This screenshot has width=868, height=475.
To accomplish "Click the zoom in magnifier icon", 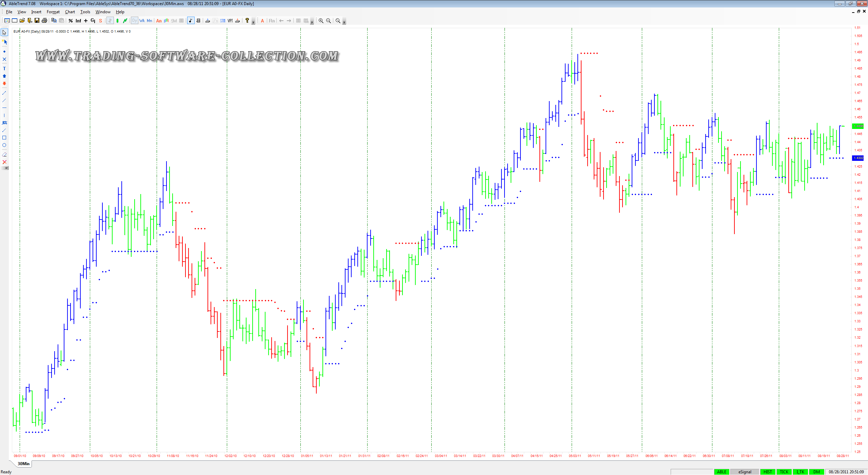I will [321, 21].
